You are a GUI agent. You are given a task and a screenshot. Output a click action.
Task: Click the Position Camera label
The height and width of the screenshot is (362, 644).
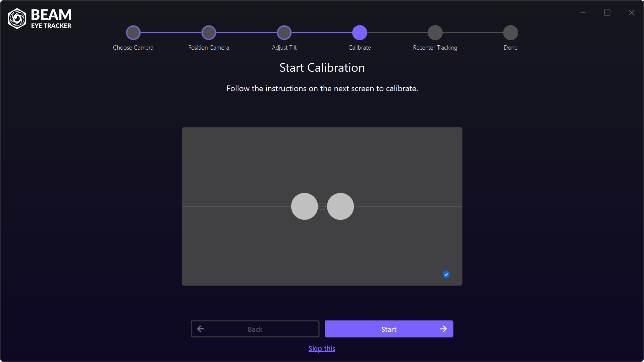(x=209, y=48)
